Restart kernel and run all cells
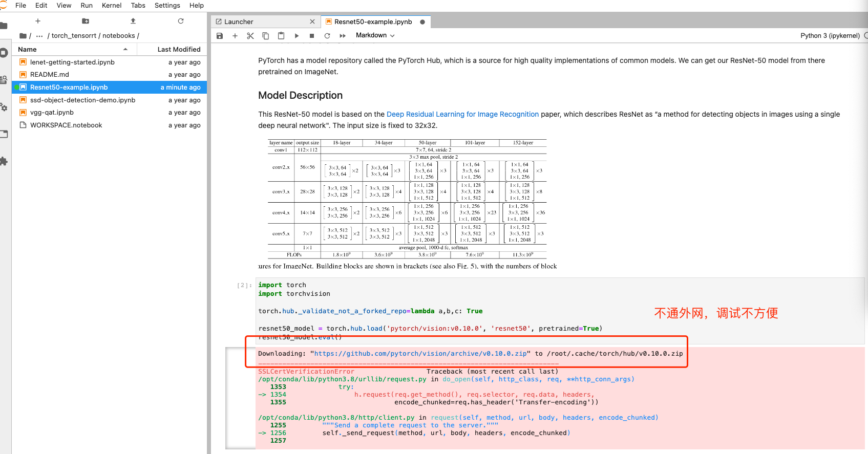The height and width of the screenshot is (454, 868). pyautogui.click(x=343, y=36)
